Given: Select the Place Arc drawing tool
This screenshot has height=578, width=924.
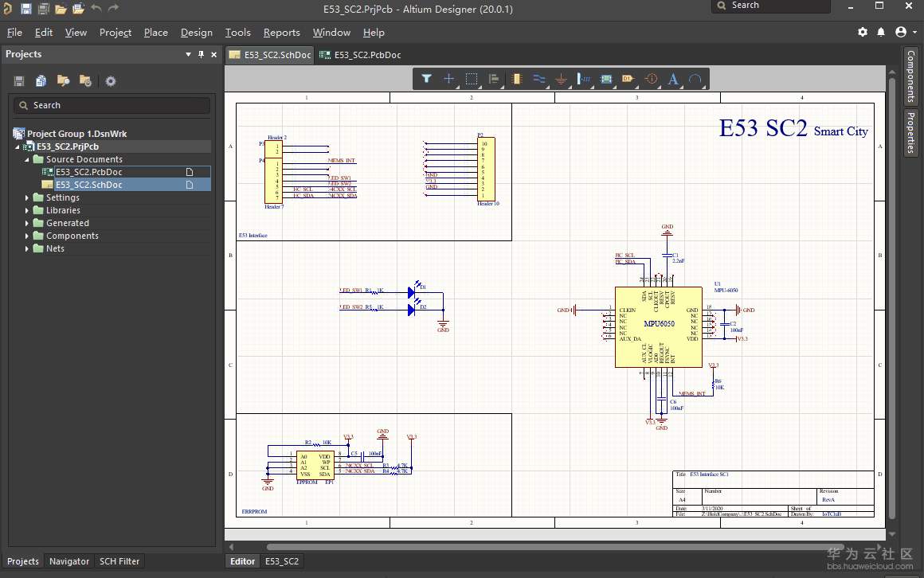Looking at the screenshot, I should pos(695,79).
